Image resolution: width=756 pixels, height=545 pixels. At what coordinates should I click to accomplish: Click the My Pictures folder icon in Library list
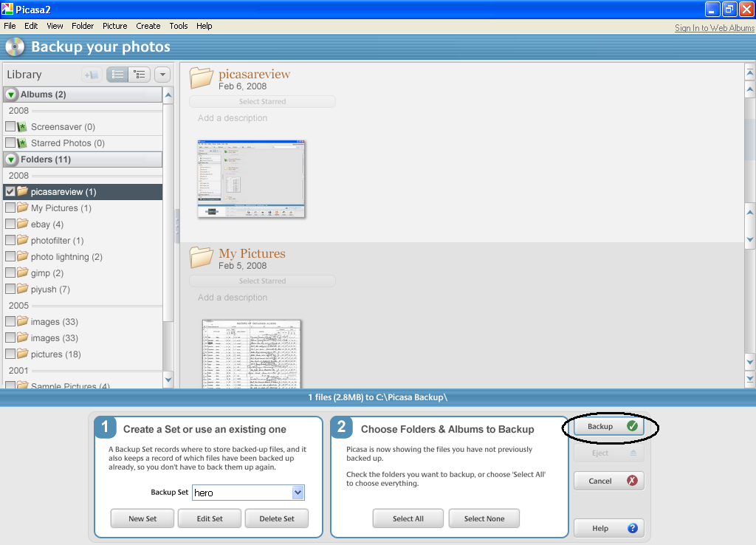click(23, 208)
